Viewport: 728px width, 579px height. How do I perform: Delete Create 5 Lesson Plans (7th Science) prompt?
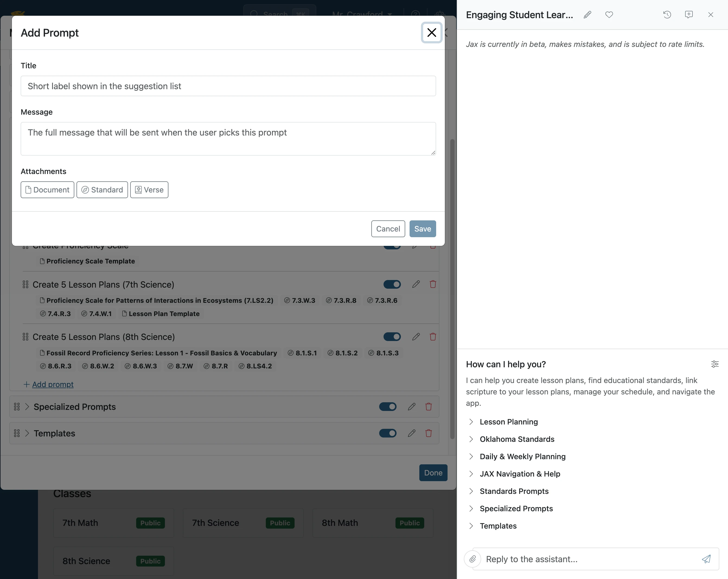(433, 284)
